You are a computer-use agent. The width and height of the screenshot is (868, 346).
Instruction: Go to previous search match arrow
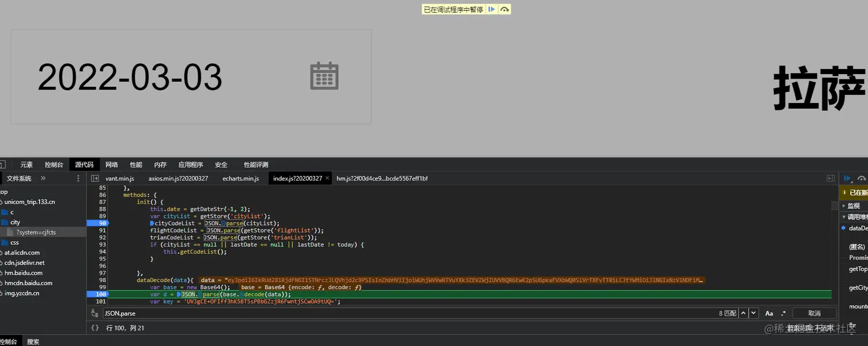(744, 313)
